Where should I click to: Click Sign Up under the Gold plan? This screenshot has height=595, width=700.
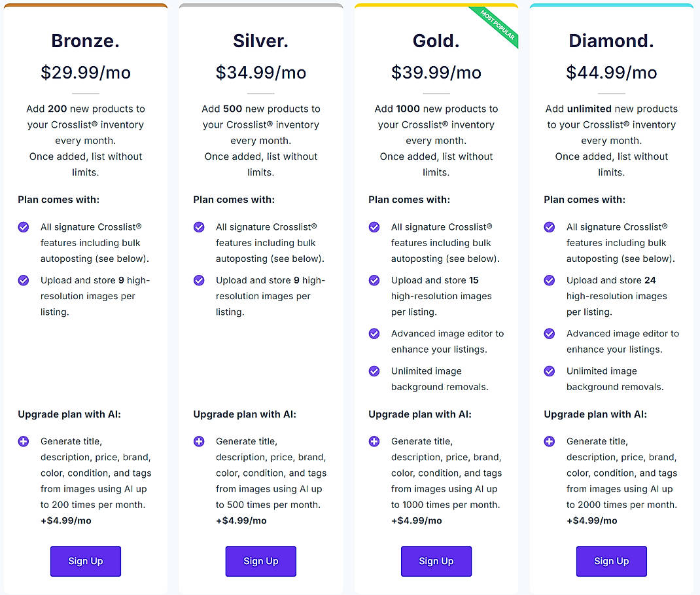[436, 561]
